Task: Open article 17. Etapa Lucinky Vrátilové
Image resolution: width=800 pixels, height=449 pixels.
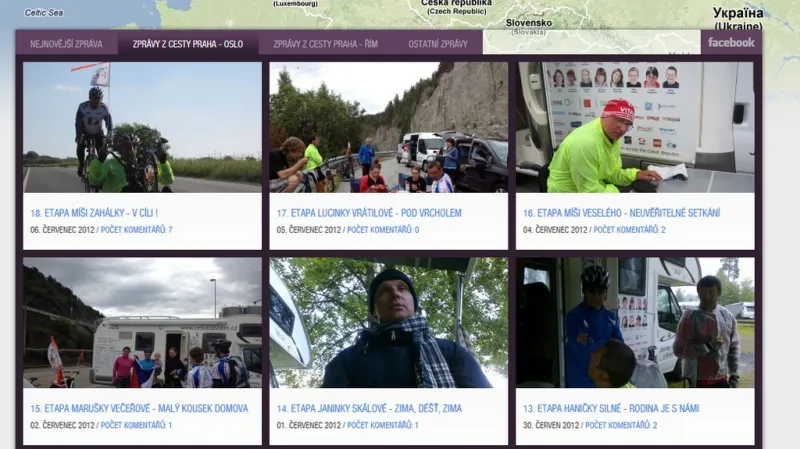Action: point(369,213)
